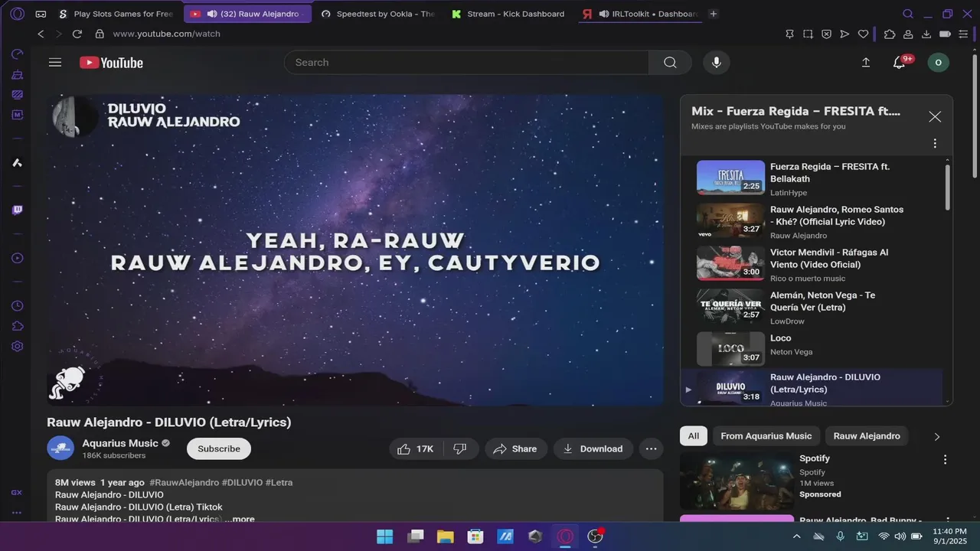Like the video with thumbs up 17K

click(415, 449)
